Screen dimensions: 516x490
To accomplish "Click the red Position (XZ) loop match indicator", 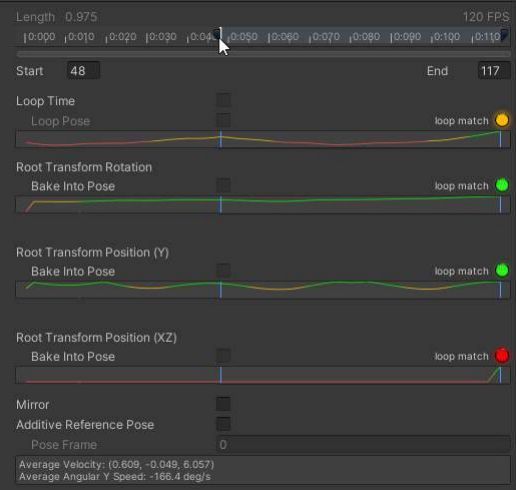I will (x=502, y=356).
